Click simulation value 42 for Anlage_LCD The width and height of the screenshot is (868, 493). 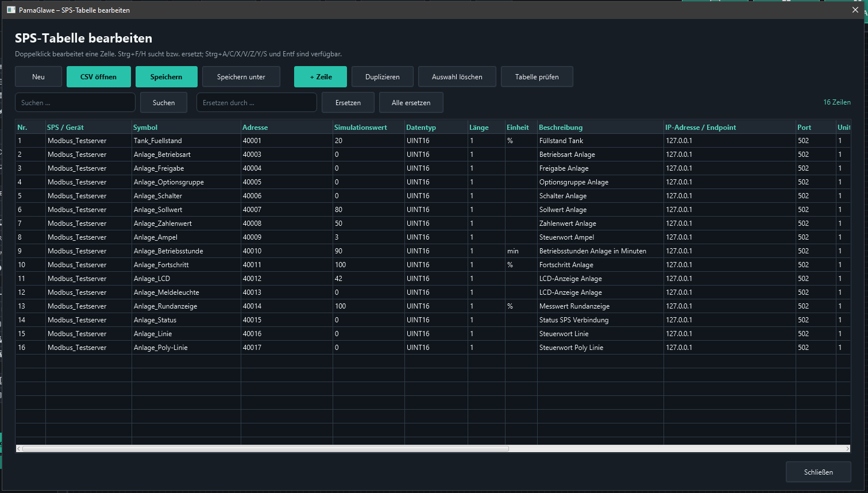(369, 279)
